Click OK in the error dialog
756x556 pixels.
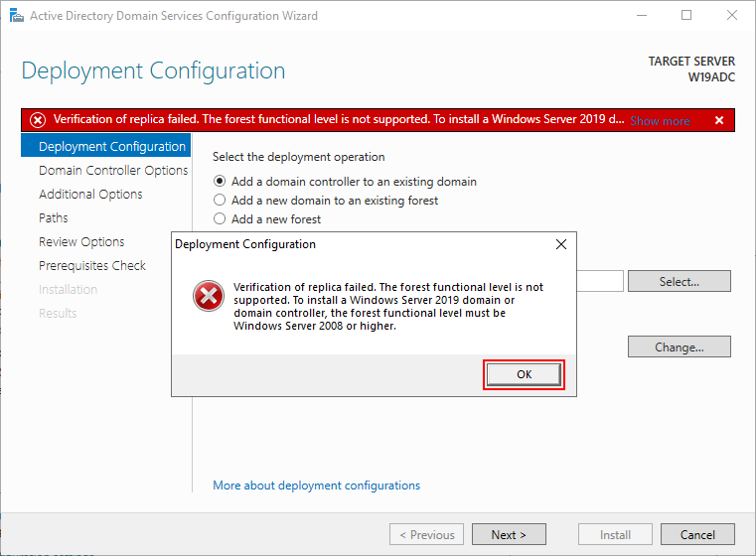pos(524,374)
